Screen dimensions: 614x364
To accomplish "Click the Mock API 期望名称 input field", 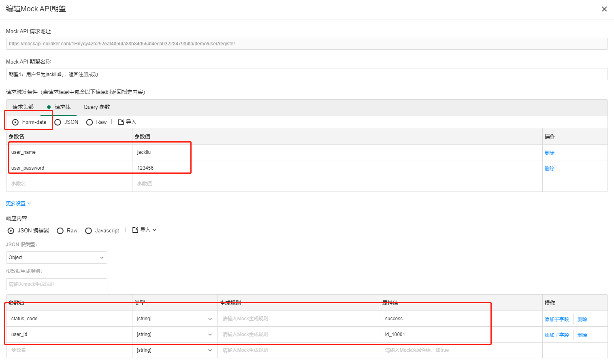I will (x=307, y=74).
